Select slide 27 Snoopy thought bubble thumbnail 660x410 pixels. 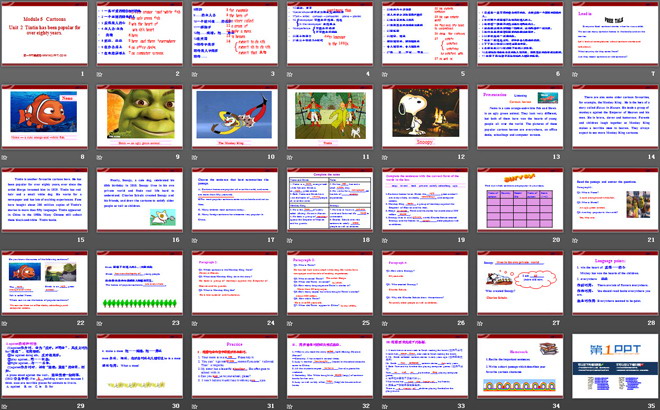pos(520,283)
